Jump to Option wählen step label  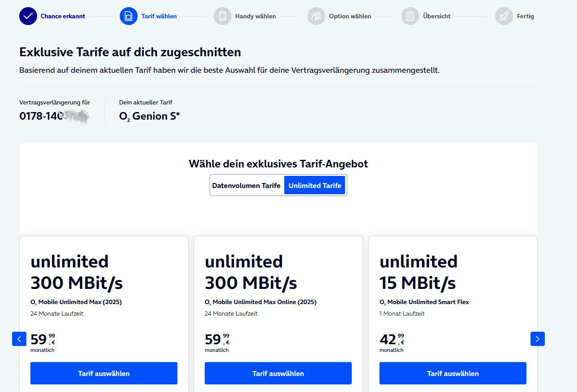click(x=350, y=16)
